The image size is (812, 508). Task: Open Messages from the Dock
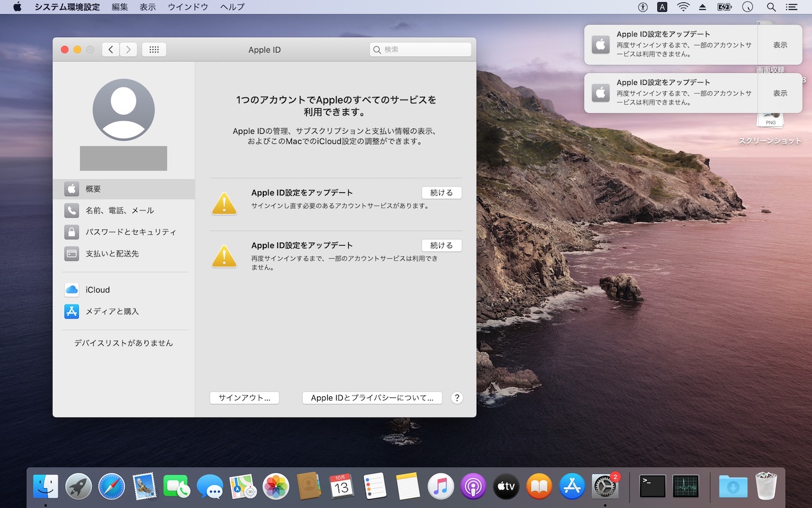210,486
